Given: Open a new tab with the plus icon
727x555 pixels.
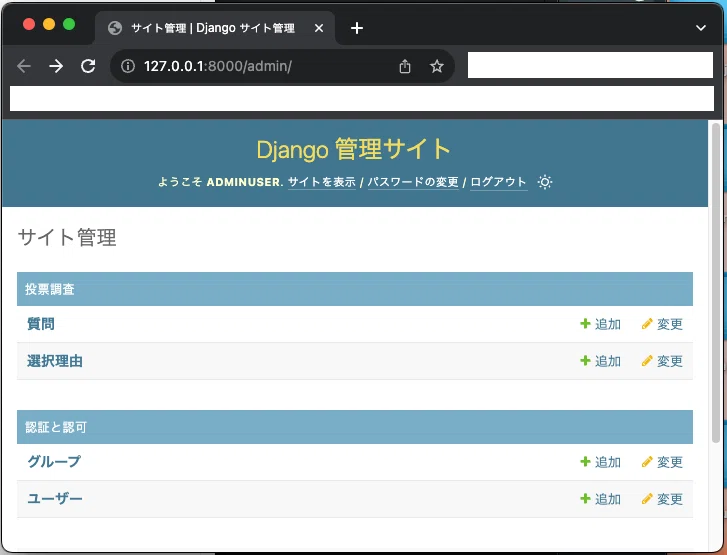Looking at the screenshot, I should (357, 28).
